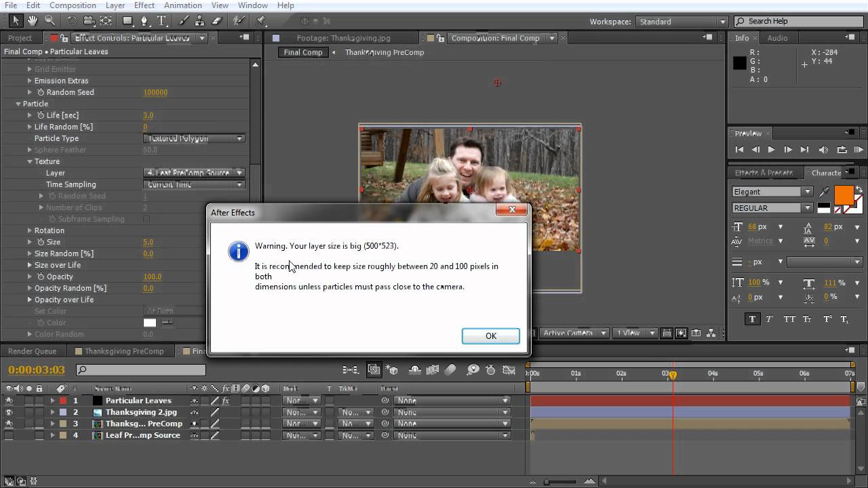Open the Composition menu
Viewport: 868px width, 488px height.
pyautogui.click(x=73, y=5)
